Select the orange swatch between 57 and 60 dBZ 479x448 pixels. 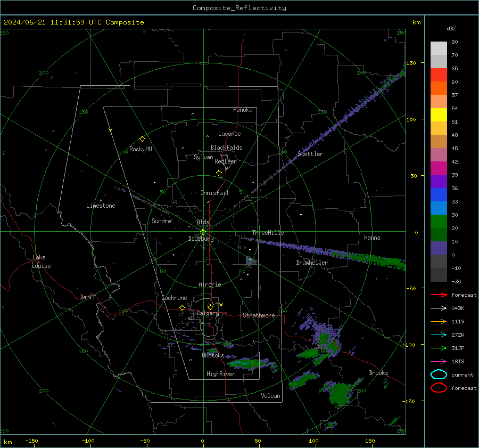coord(439,88)
